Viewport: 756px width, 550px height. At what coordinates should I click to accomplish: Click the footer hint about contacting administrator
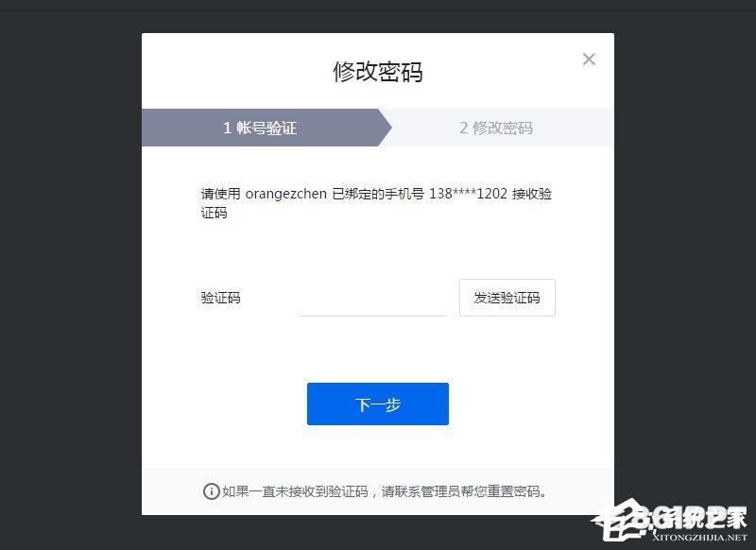pos(385,491)
